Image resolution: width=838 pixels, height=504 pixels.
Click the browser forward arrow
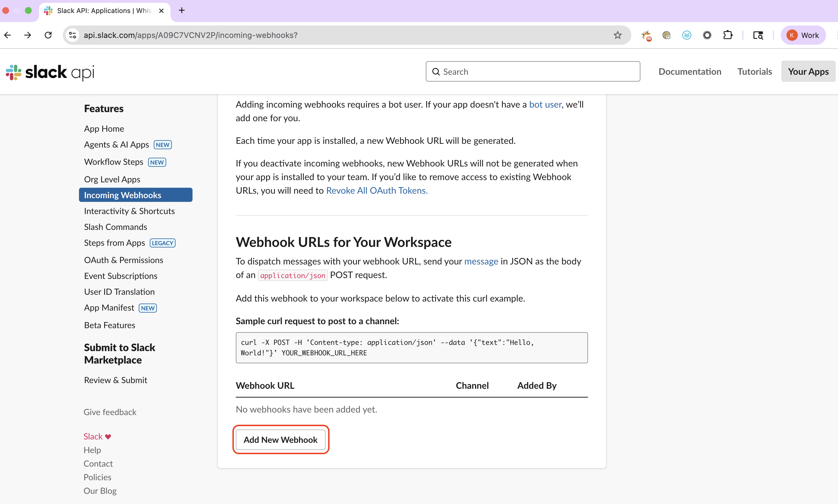coord(28,35)
